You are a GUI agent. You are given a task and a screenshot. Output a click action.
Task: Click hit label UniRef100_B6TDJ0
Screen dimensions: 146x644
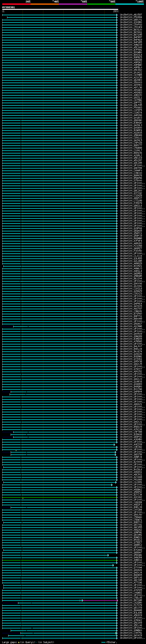tap(131, 30)
